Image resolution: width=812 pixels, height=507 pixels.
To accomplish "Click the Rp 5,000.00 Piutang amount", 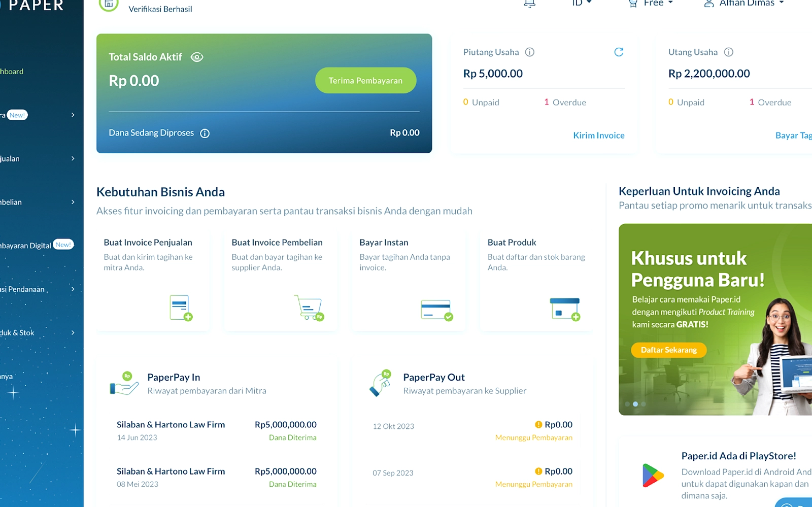I will click(x=493, y=74).
